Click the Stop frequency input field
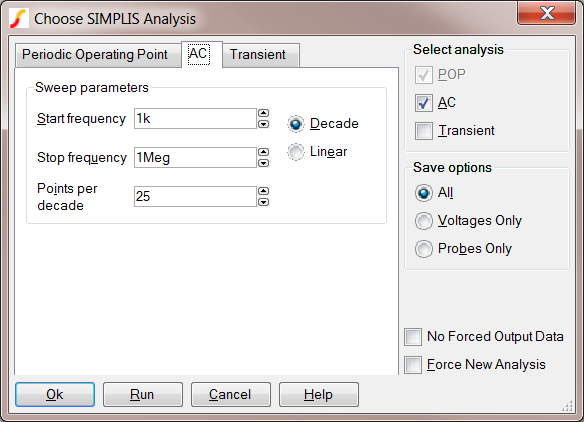Image resolution: width=584 pixels, height=422 pixels. point(195,158)
